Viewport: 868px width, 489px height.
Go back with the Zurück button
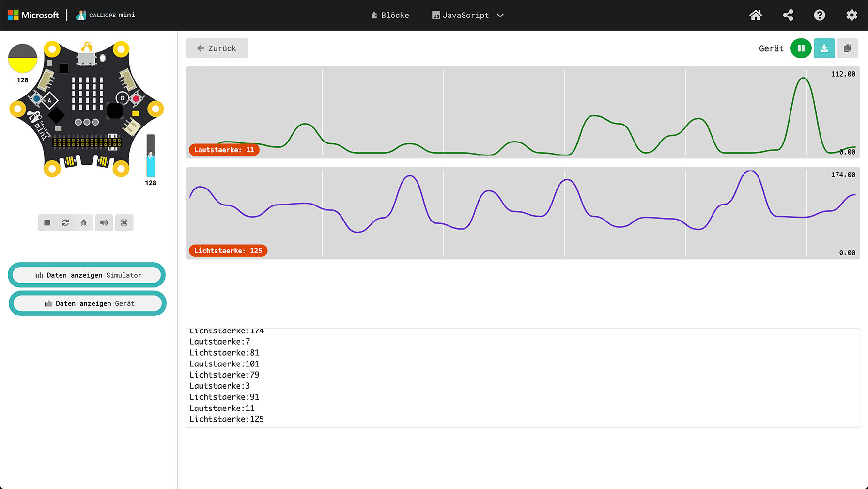pyautogui.click(x=217, y=48)
